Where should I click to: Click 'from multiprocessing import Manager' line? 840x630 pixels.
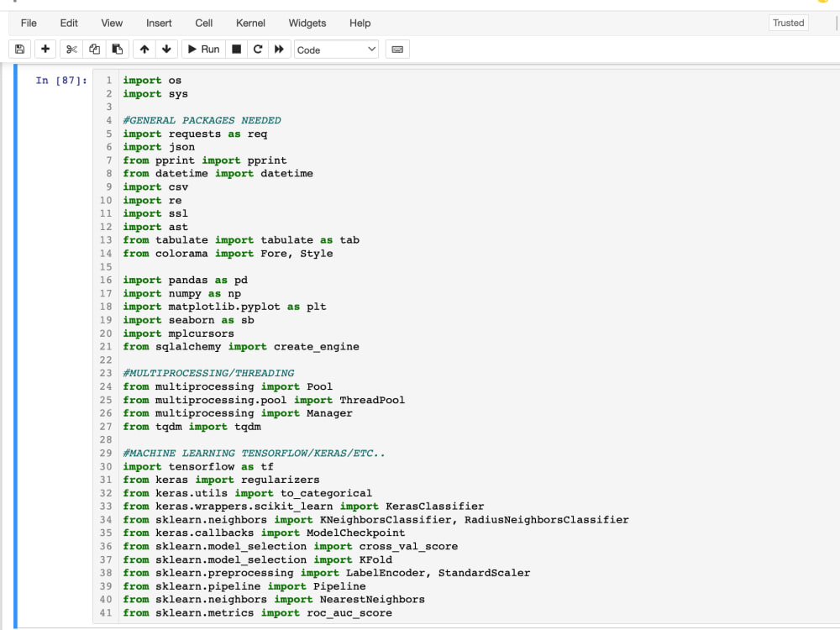[x=238, y=413]
